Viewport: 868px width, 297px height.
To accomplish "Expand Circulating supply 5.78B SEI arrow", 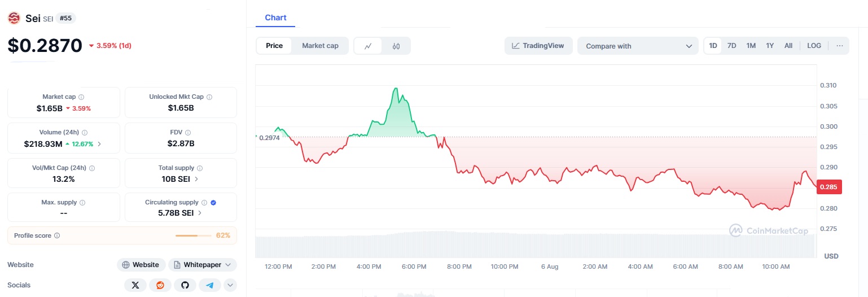I will tap(200, 213).
